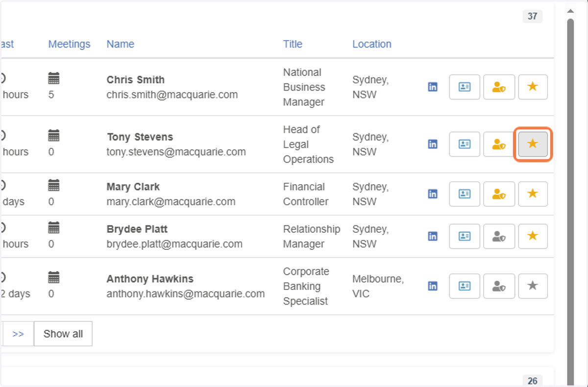Open Tony Stevens' contact card button
The image size is (588, 387).
pyautogui.click(x=465, y=144)
